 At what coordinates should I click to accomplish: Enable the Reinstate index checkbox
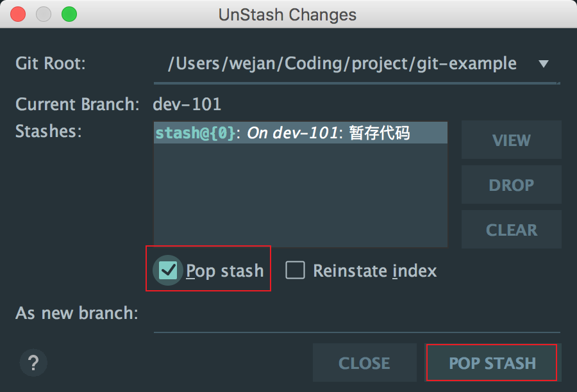(x=295, y=270)
